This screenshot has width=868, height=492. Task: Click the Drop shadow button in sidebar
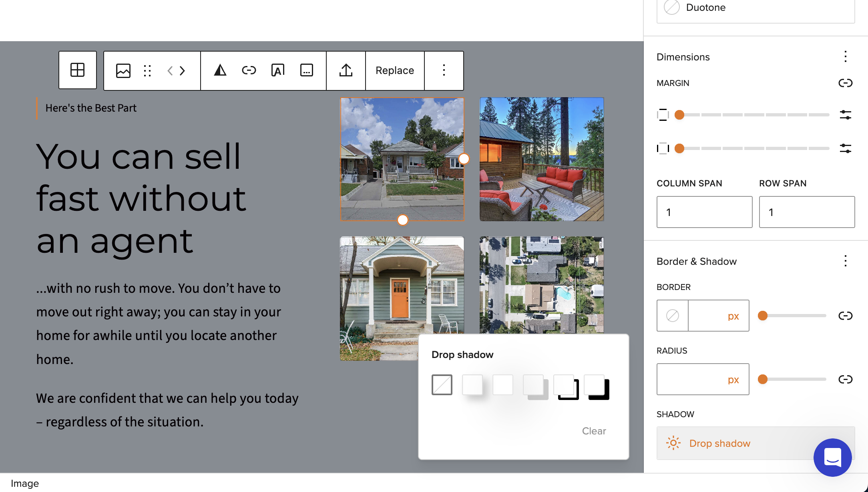pyautogui.click(x=719, y=443)
